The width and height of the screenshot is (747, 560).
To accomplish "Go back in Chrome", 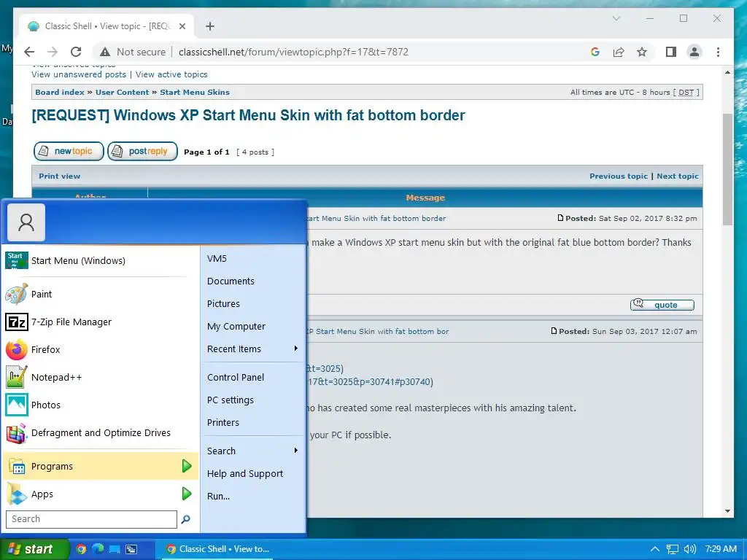I will pos(29,52).
